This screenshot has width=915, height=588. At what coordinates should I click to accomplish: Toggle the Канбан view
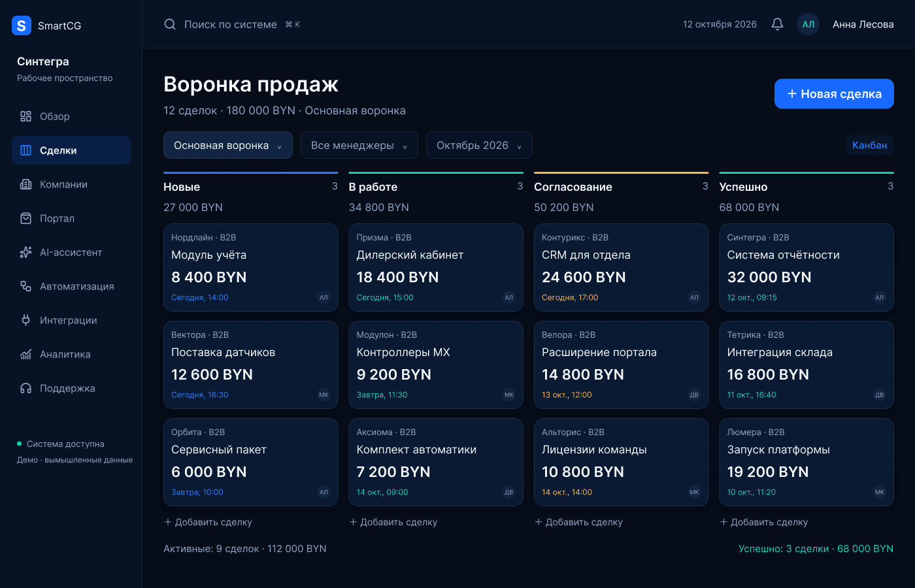click(x=870, y=145)
